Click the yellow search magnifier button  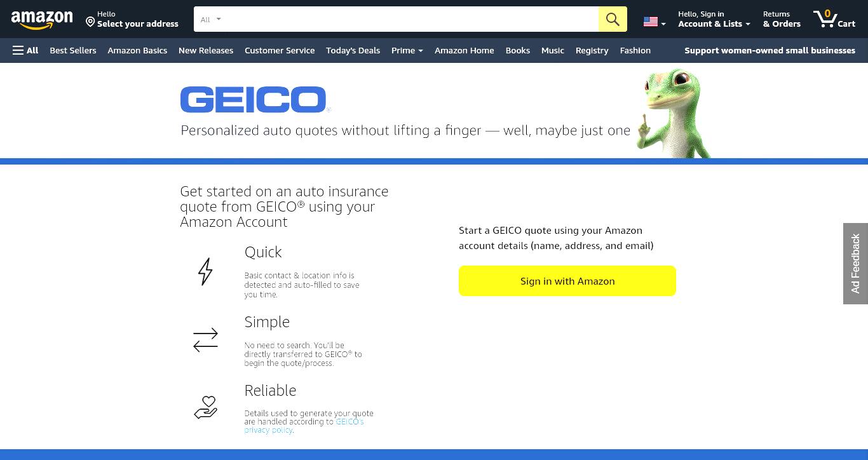click(x=613, y=19)
